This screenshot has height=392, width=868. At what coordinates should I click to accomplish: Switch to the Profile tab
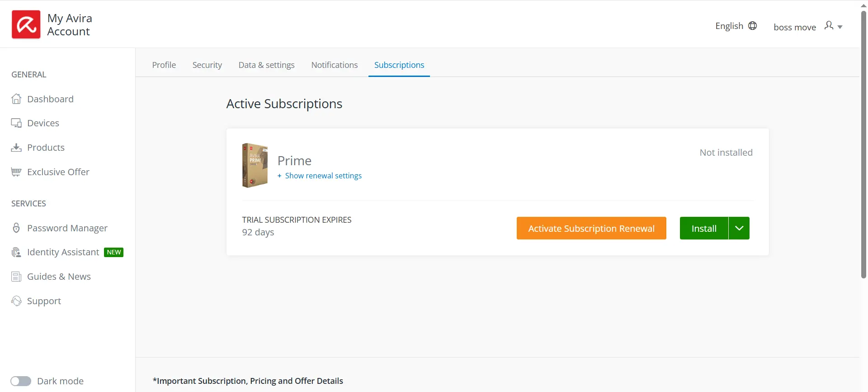click(164, 65)
